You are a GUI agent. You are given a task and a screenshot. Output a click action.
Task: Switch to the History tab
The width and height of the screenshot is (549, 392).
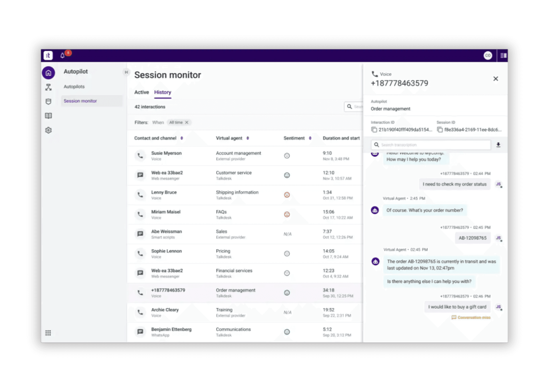click(x=162, y=92)
